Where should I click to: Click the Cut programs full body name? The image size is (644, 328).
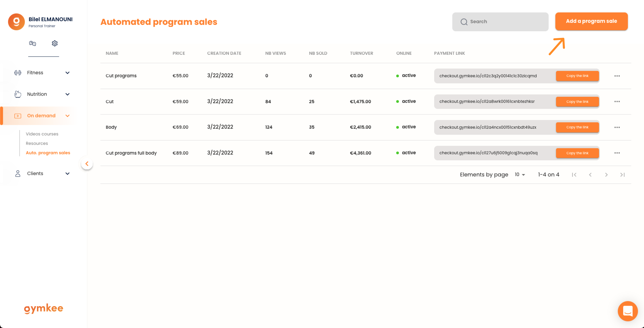pyautogui.click(x=131, y=153)
